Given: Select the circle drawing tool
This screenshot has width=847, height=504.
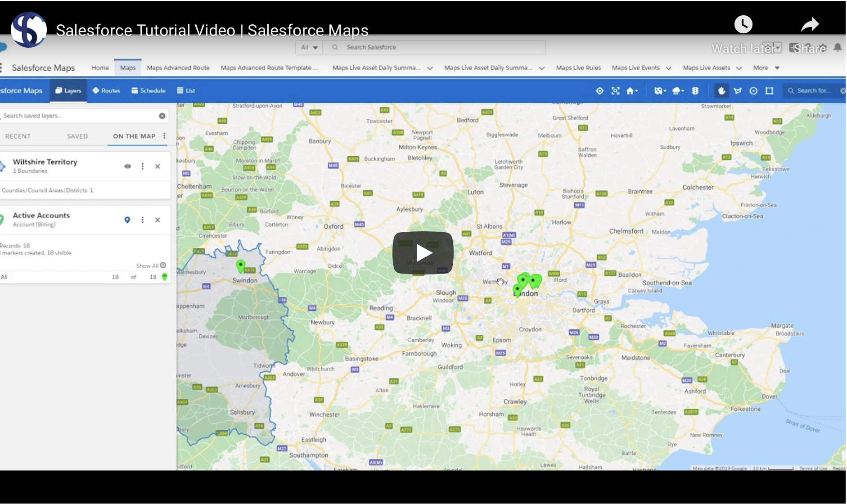Looking at the screenshot, I should 753,91.
